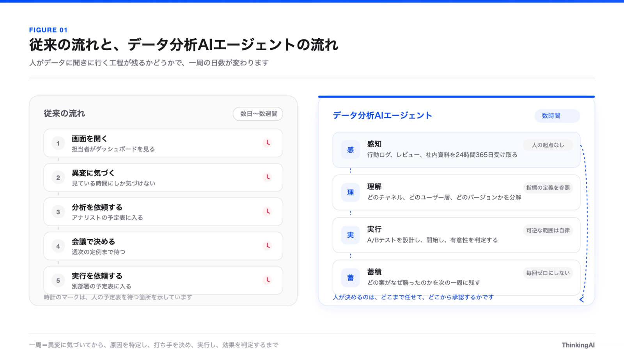The height and width of the screenshot is (364, 624).
Task: Click the 可逆な範囲は自律 tag
Action: click(x=548, y=230)
